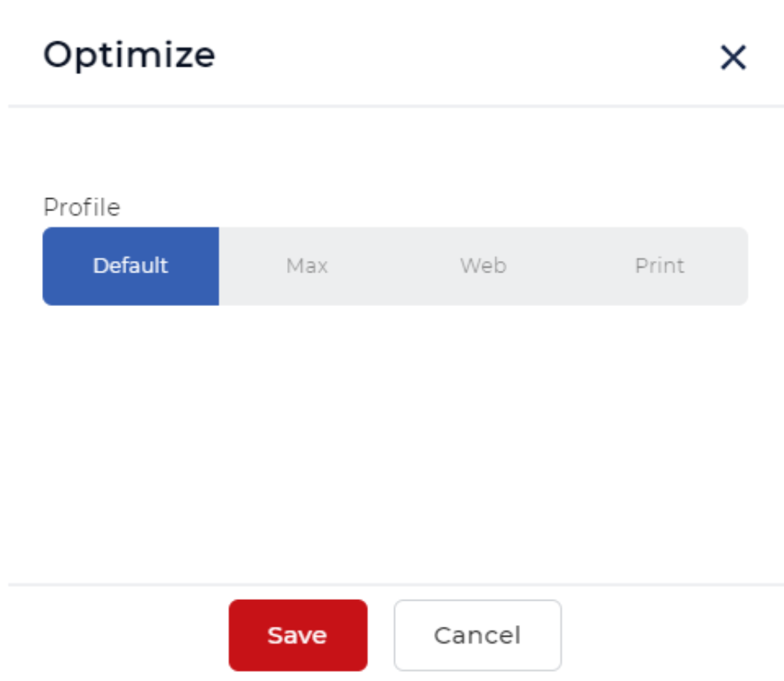This screenshot has width=784, height=681.
Task: Set optimization profile to Max
Action: click(307, 266)
